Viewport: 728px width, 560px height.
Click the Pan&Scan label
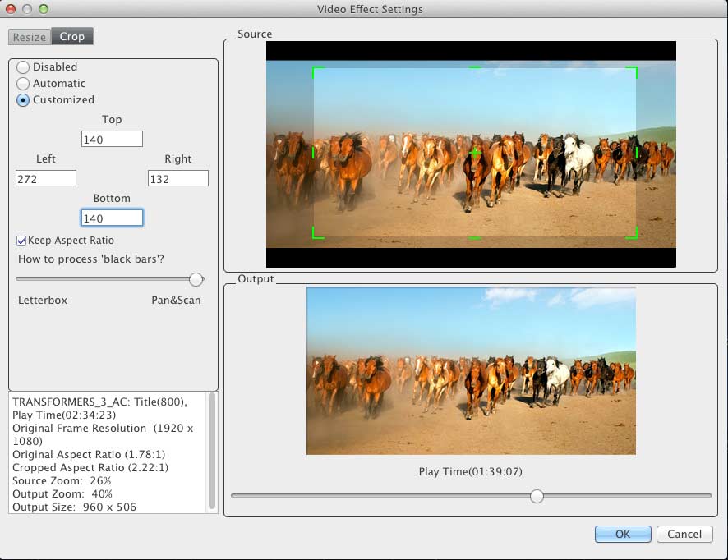pos(176,301)
